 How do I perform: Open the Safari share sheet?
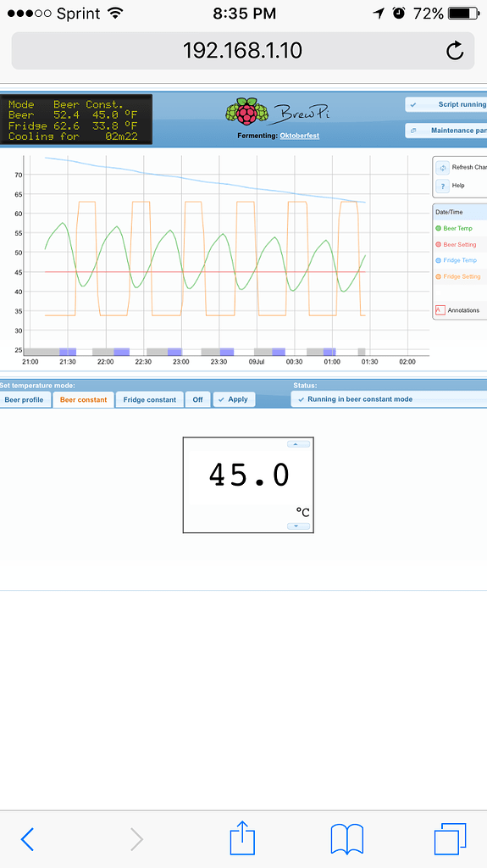coord(242,837)
